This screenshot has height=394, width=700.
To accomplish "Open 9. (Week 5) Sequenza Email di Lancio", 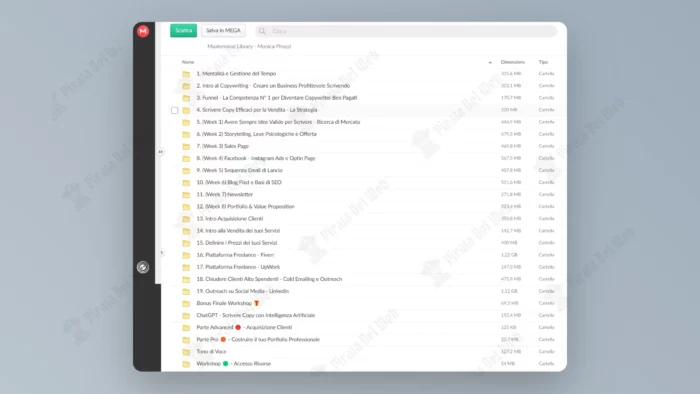I will (x=239, y=170).
